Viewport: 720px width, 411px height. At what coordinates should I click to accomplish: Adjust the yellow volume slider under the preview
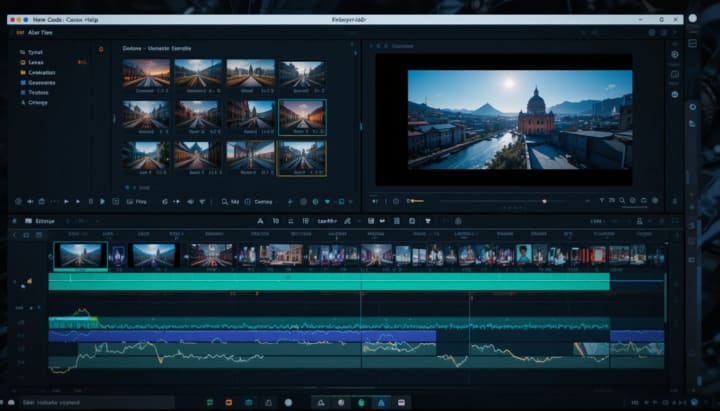pyautogui.click(x=415, y=201)
